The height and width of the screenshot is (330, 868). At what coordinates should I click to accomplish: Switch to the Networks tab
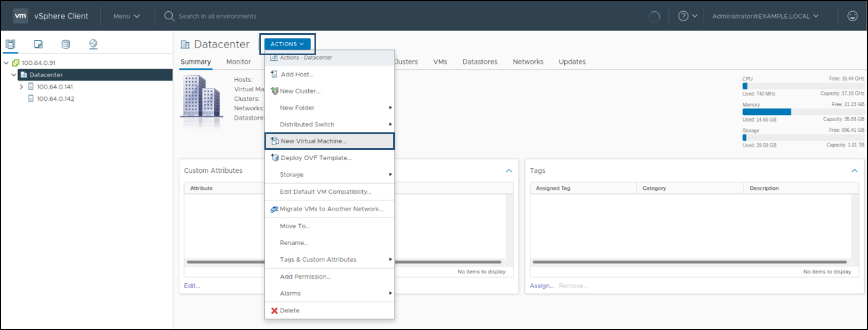[528, 62]
